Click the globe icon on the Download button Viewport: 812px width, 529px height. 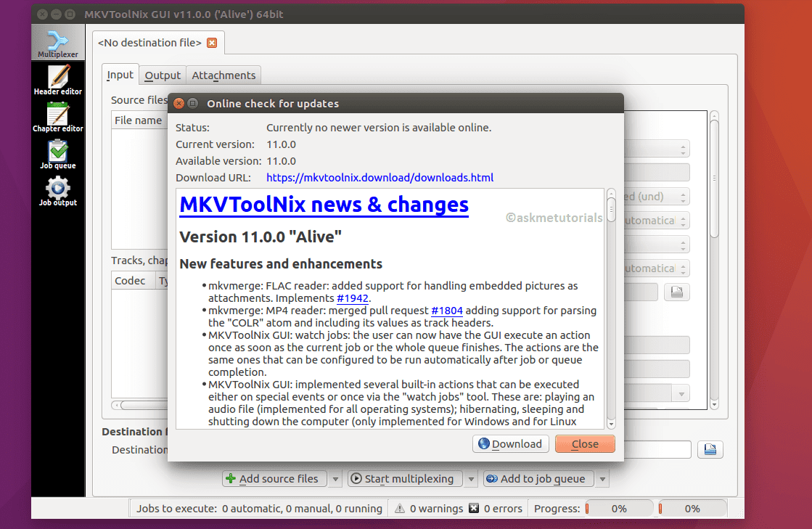point(484,443)
